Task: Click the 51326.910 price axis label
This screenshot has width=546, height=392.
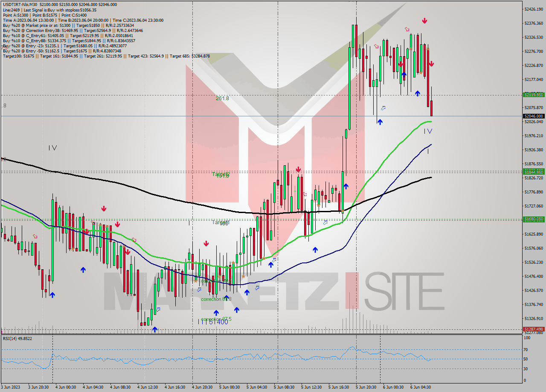Action: pyautogui.click(x=533, y=318)
